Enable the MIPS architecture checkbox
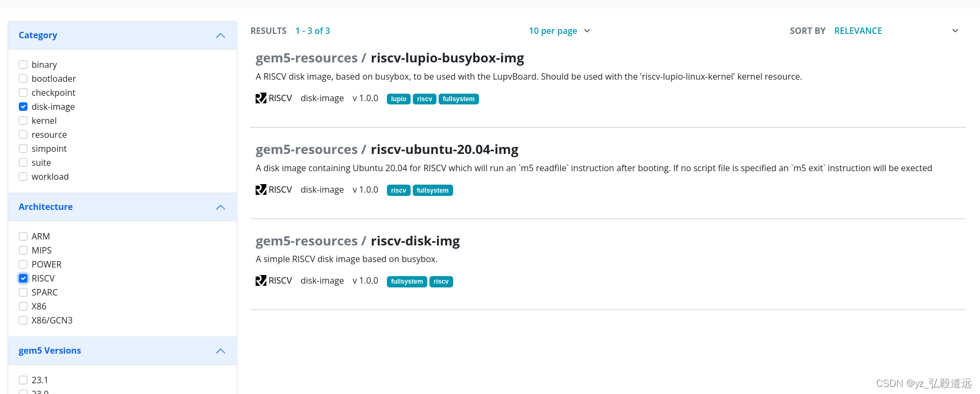 pyautogui.click(x=23, y=250)
